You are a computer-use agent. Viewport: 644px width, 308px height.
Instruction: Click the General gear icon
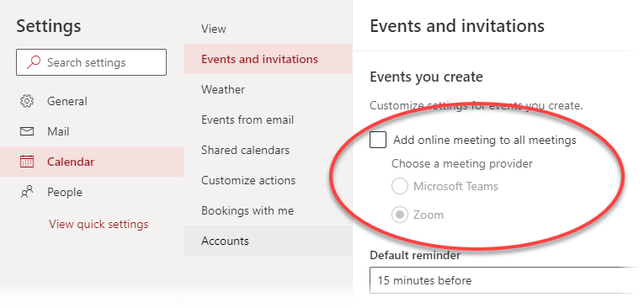point(27,101)
